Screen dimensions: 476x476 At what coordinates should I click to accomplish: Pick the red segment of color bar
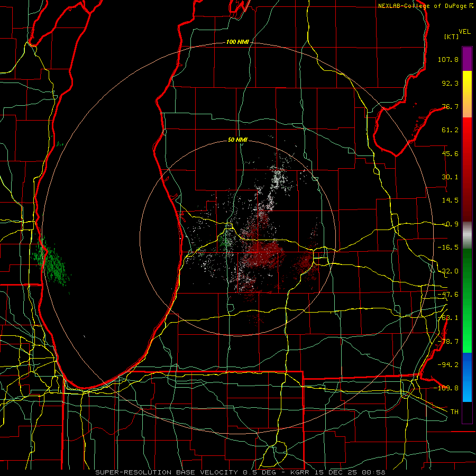click(x=467, y=169)
